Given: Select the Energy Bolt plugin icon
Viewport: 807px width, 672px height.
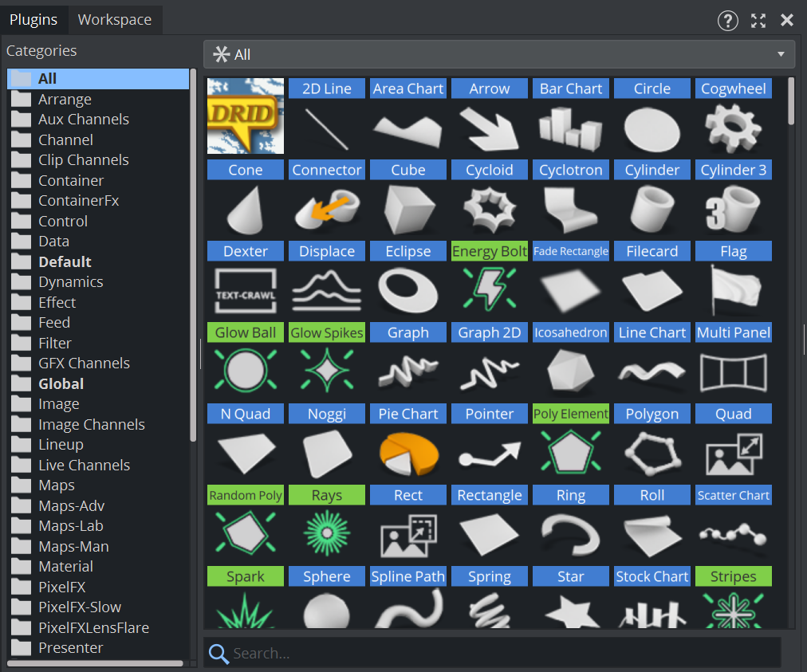Looking at the screenshot, I should click(489, 290).
